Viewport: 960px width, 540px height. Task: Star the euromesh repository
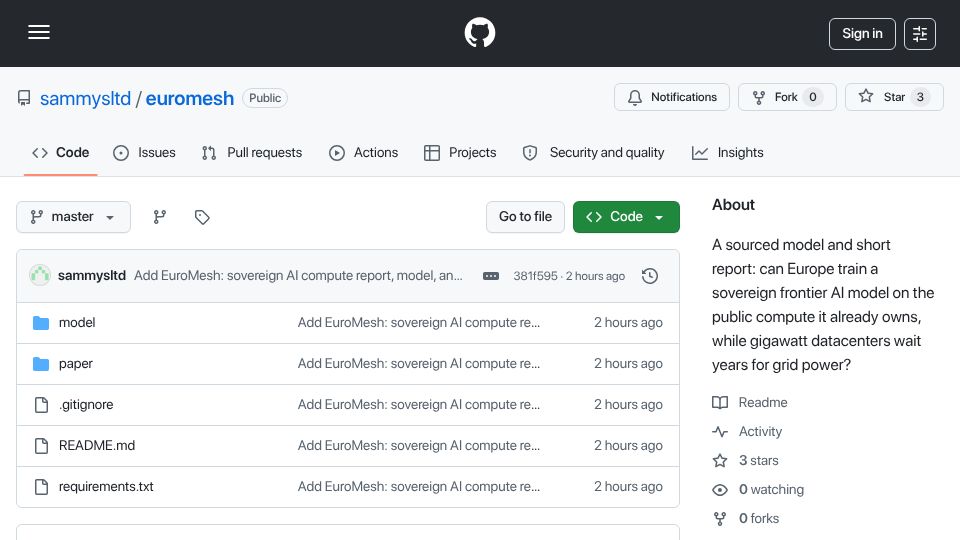(x=894, y=97)
